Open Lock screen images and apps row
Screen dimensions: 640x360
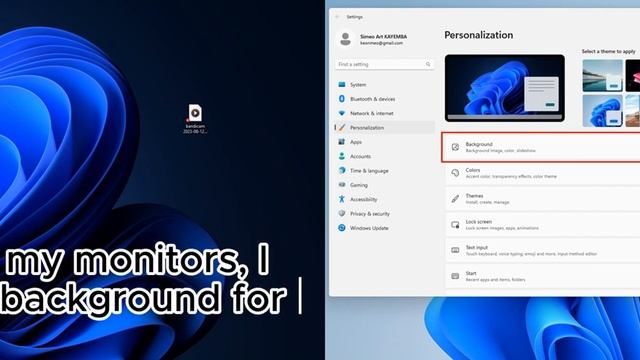tap(542, 224)
